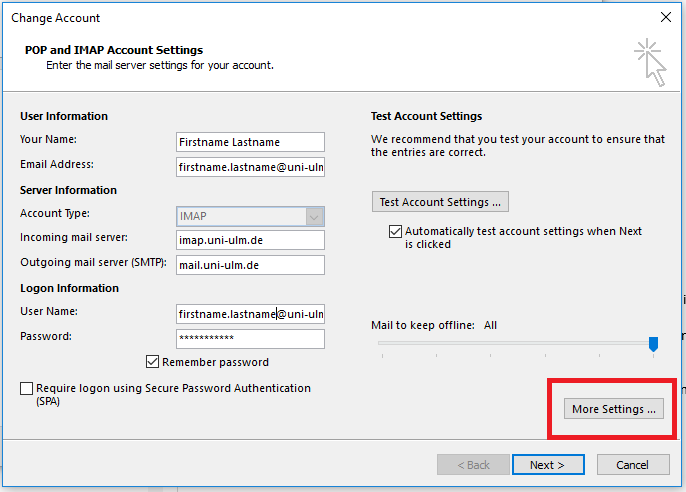Click Test Account Settings button

pyautogui.click(x=440, y=202)
